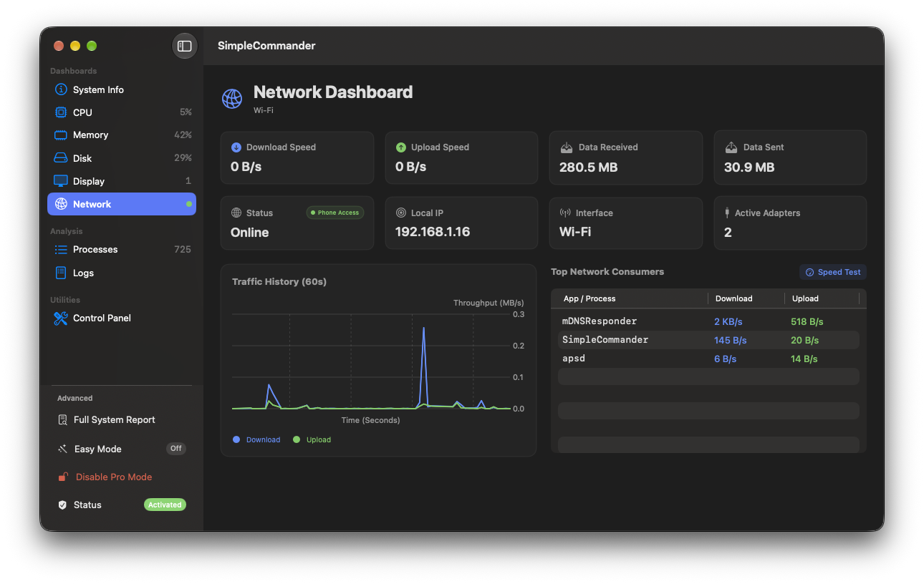Toggle the sidebar visibility button
Image resolution: width=924 pixels, height=584 pixels.
(185, 46)
